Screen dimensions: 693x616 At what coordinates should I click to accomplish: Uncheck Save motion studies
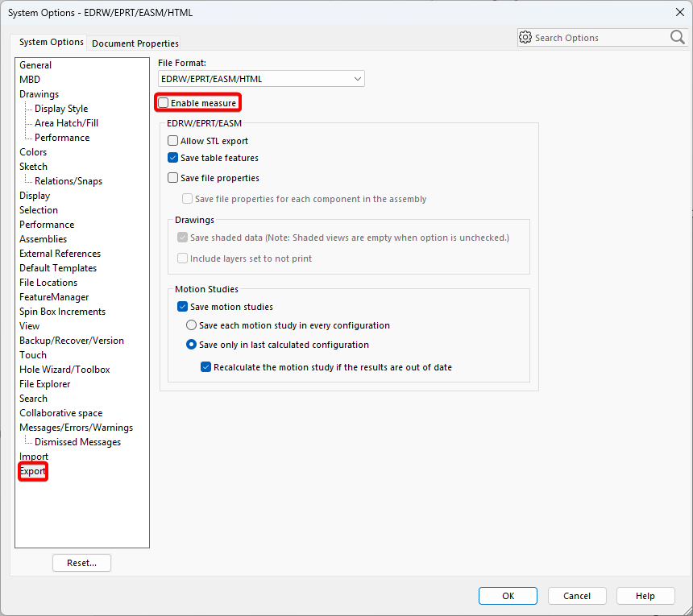(182, 307)
